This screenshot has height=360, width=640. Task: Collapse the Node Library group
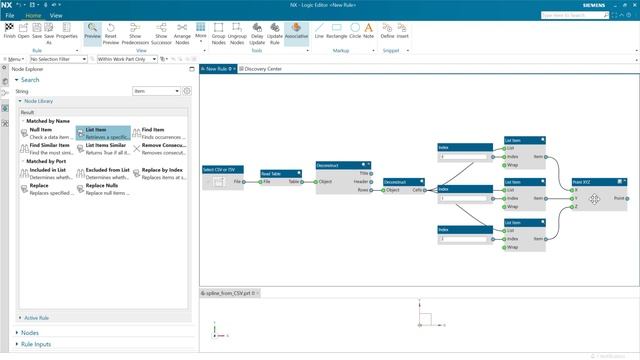[x=20, y=101]
